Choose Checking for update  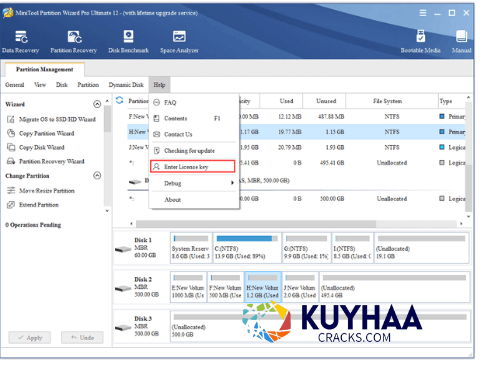[194, 151]
